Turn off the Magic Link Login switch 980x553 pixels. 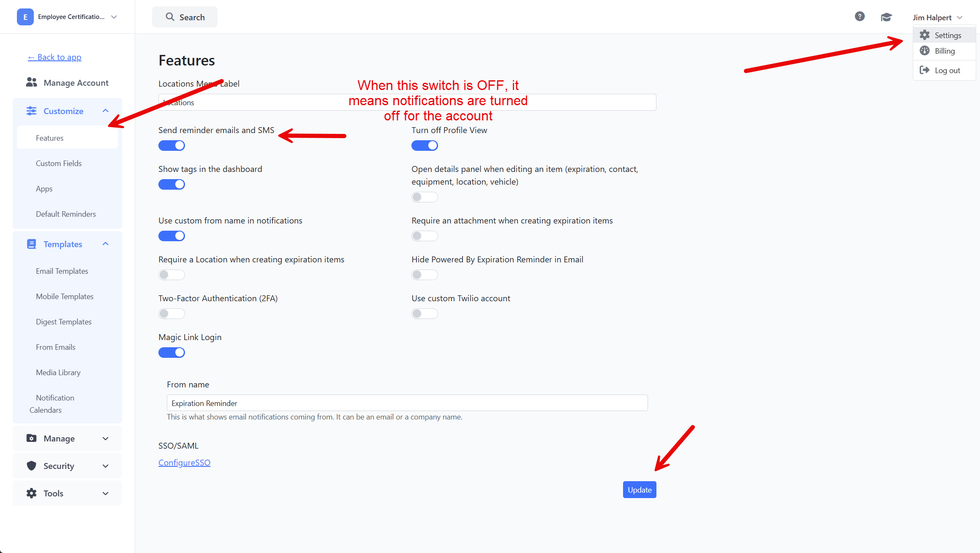point(171,352)
